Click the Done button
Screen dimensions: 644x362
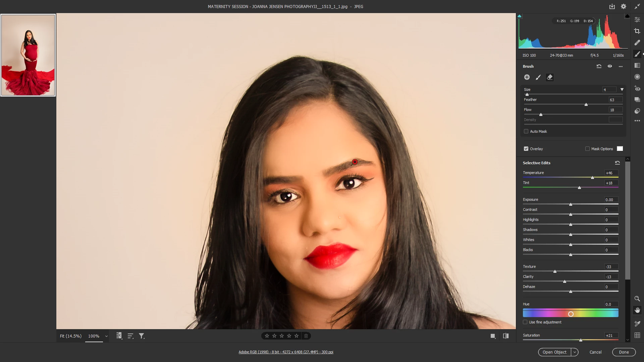[x=624, y=352]
